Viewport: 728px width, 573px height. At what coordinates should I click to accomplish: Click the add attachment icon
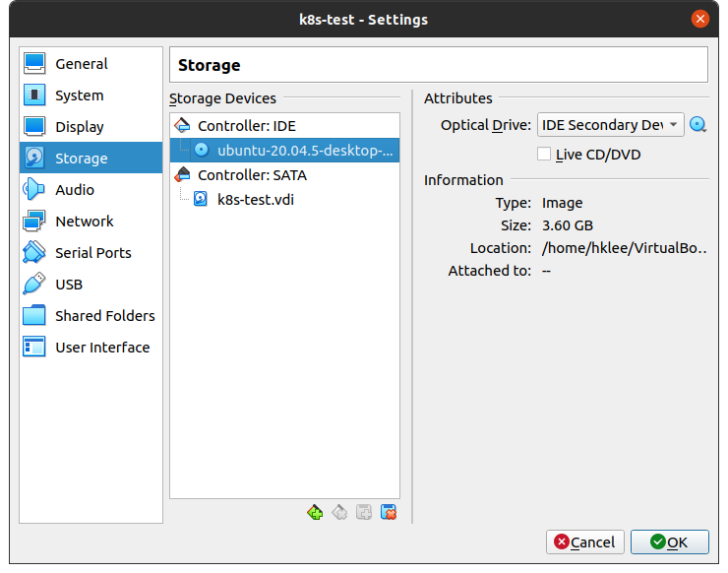click(x=364, y=513)
